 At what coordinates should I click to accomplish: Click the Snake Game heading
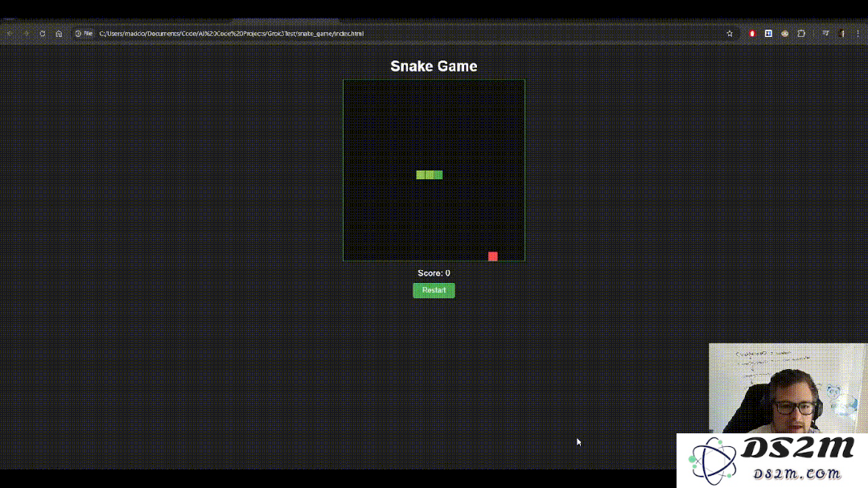click(434, 66)
